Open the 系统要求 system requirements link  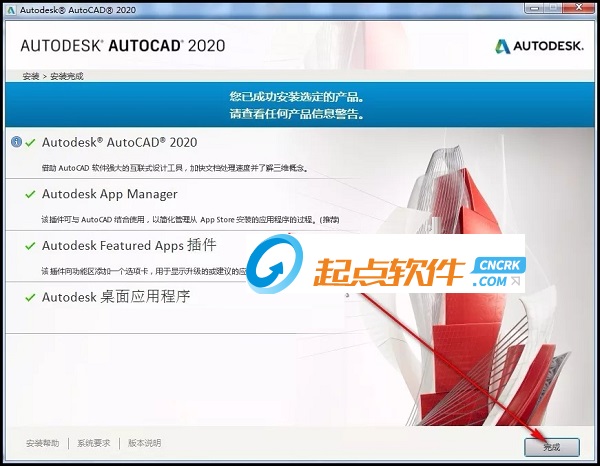(x=95, y=443)
